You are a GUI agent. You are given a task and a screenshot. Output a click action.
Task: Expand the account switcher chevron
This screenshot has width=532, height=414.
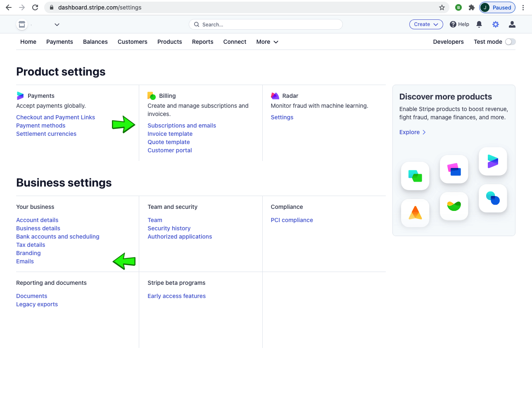click(x=57, y=24)
